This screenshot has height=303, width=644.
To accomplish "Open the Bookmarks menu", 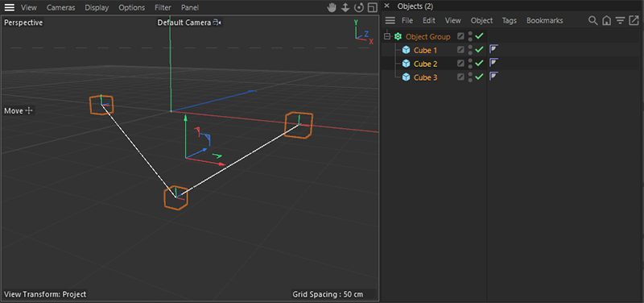I will (x=545, y=21).
